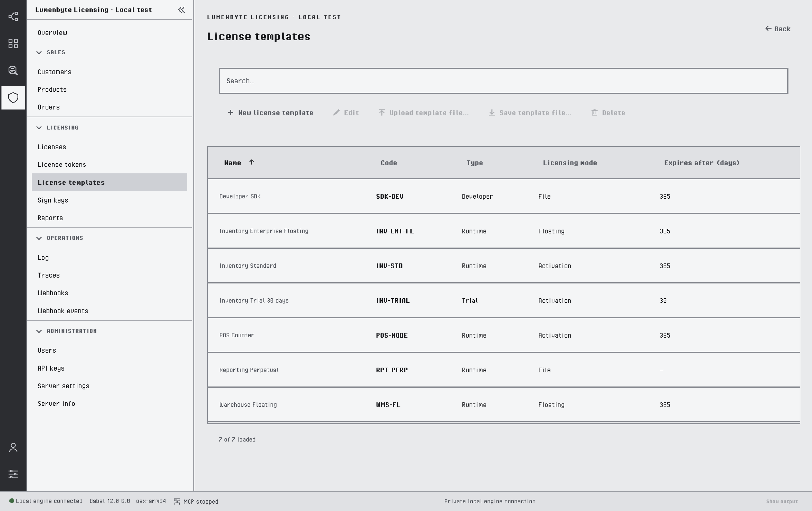Screen dimensions: 812x511
Task: Click the Back button
Action: [x=778, y=29]
